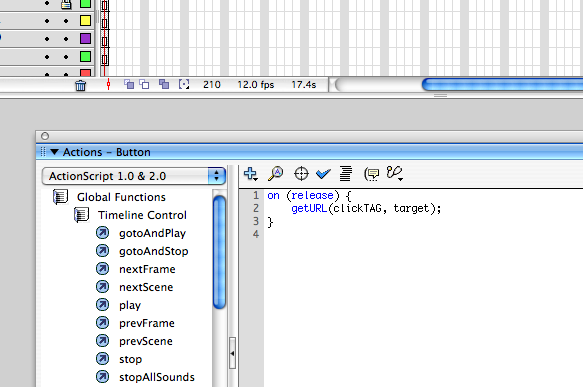Image resolution: width=583 pixels, height=387 pixels.
Task: Click the 12.0 fps frame rate value
Action: 256,85
